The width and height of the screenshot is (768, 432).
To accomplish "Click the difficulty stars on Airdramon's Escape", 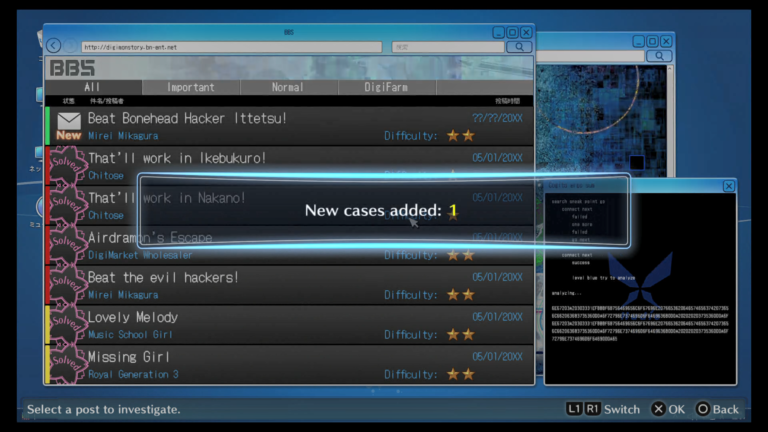I will point(460,255).
